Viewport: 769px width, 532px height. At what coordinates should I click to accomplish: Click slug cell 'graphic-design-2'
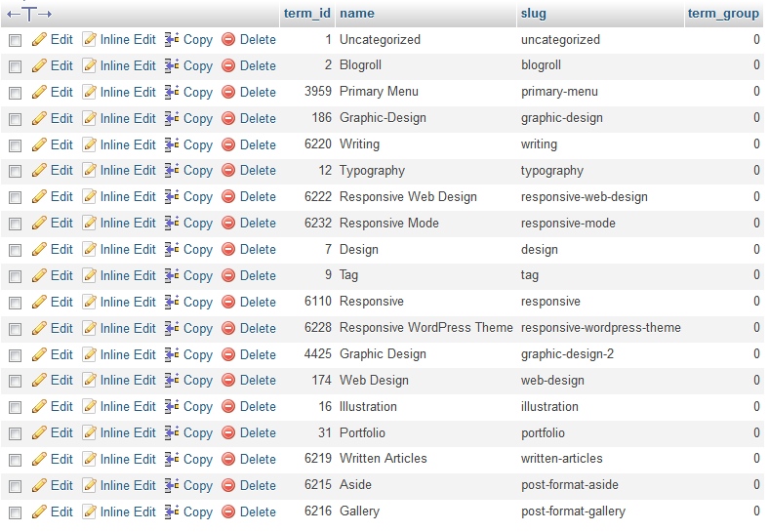567,354
